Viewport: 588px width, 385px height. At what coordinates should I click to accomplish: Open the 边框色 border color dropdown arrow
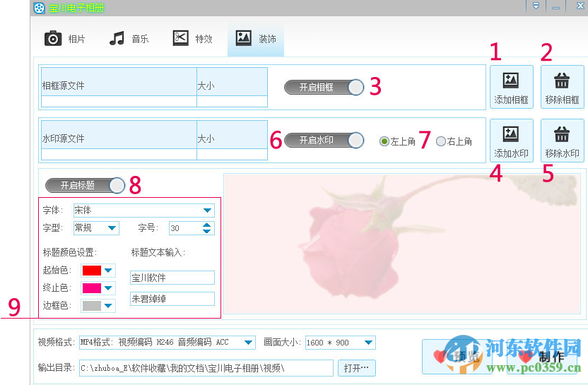[x=108, y=305]
